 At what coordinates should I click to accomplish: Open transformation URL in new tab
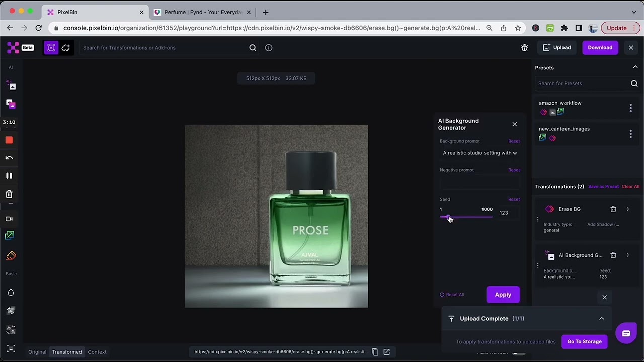click(387, 352)
